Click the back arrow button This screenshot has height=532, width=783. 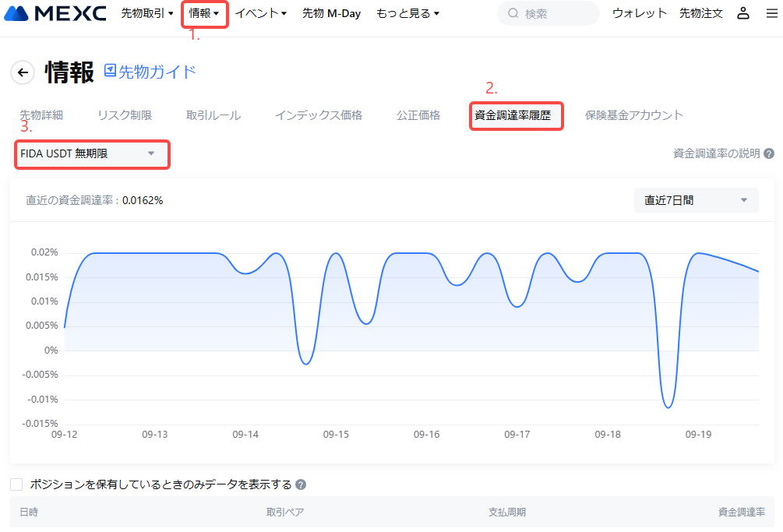(x=23, y=72)
